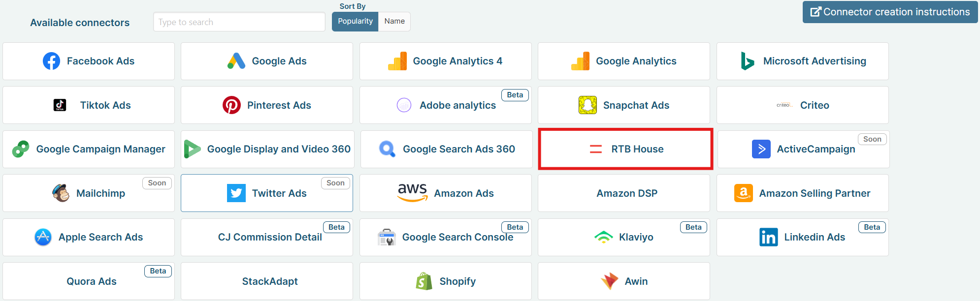Click the Microsoft Advertising Bing icon
The image size is (980, 301).
tap(748, 61)
